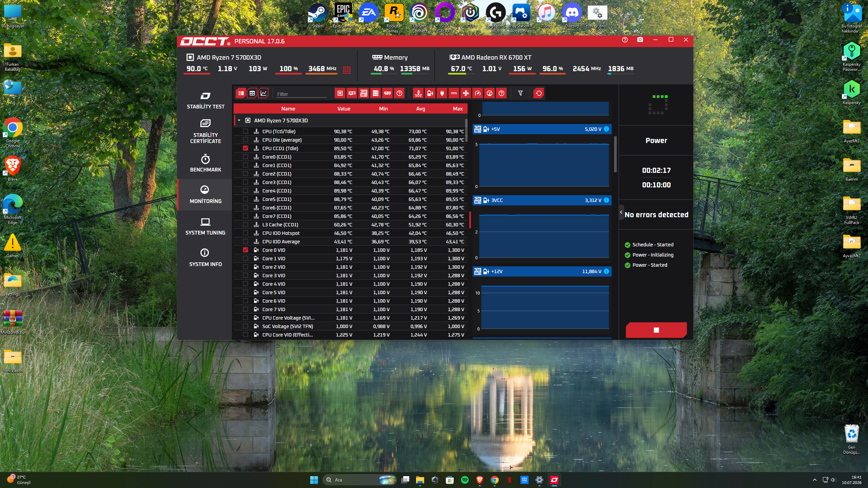Open the Stability Test section
This screenshot has width=868, height=488.
205,101
